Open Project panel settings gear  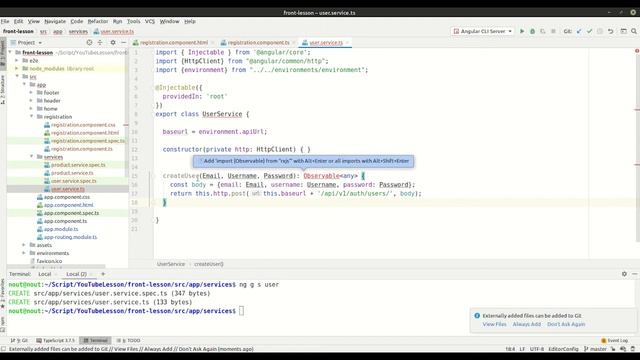click(113, 42)
